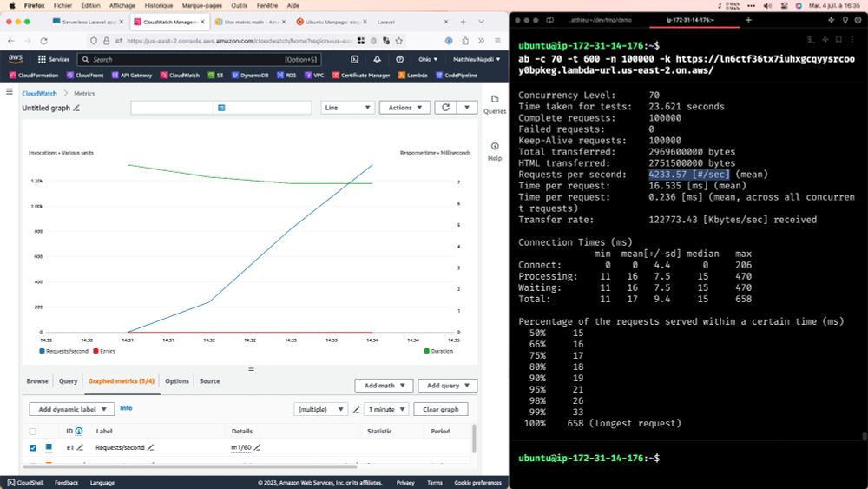The height and width of the screenshot is (489, 868).
Task: Open the Historique menu in macOS menu bar
Action: coord(158,5)
